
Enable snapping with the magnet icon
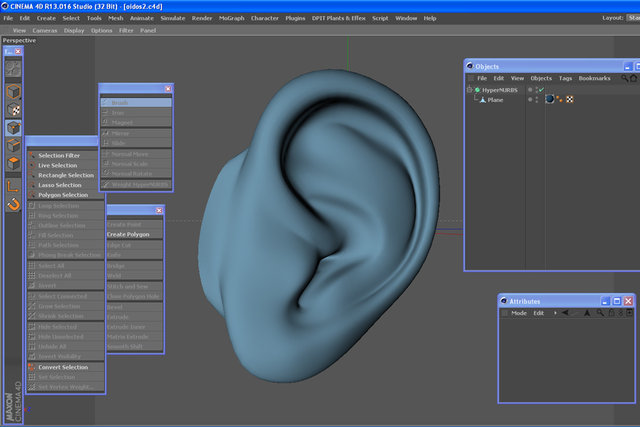click(13, 204)
